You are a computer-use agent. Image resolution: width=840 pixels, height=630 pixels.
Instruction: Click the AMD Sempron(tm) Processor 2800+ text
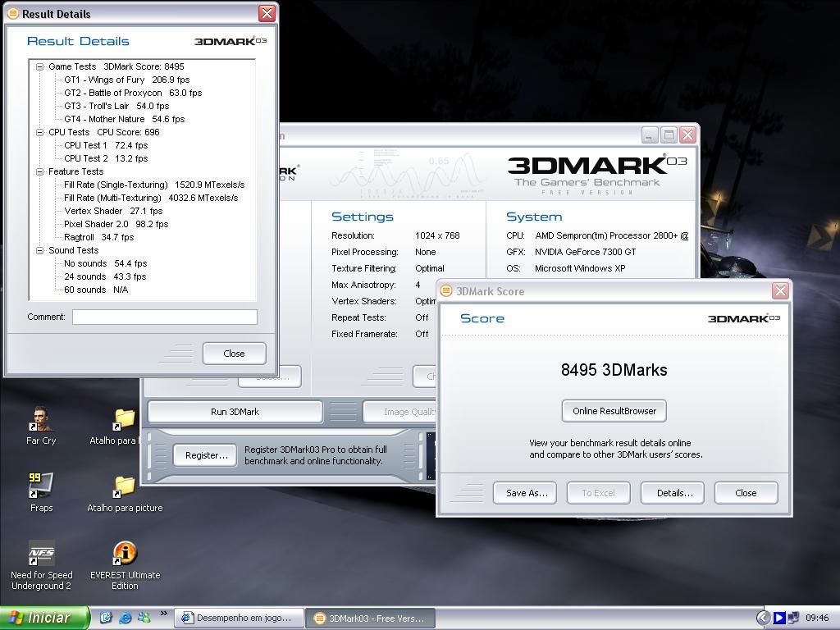611,235
